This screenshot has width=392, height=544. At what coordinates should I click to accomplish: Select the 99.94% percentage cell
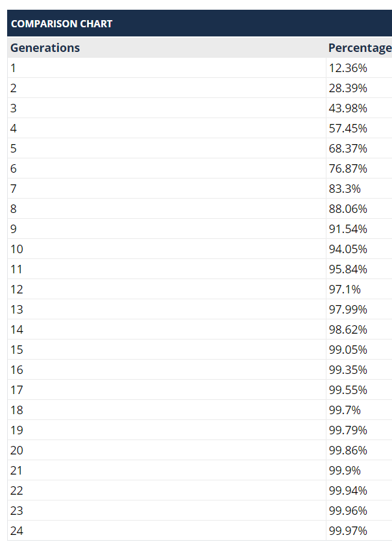(x=348, y=491)
